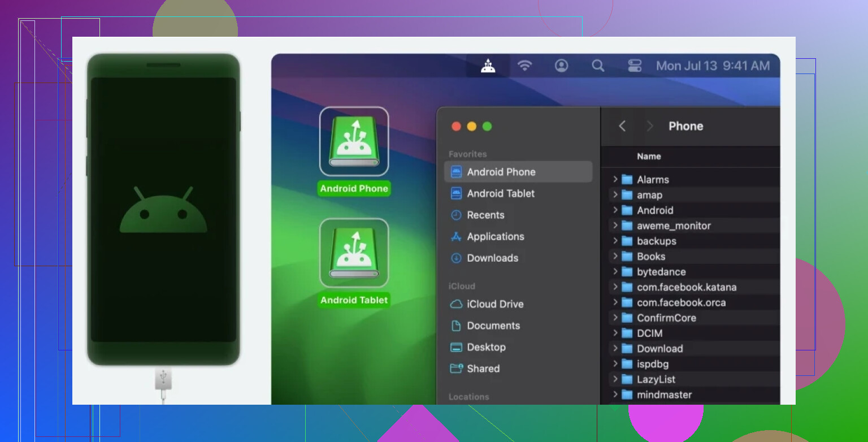Screen dimensions: 868x442
Task: Click the Documents page icon in sidebar
Action: pyautogui.click(x=456, y=326)
